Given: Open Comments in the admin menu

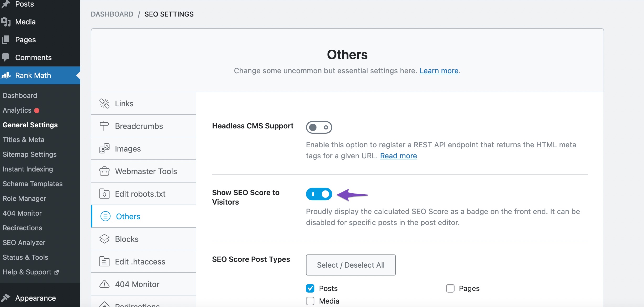Looking at the screenshot, I should [40, 58].
